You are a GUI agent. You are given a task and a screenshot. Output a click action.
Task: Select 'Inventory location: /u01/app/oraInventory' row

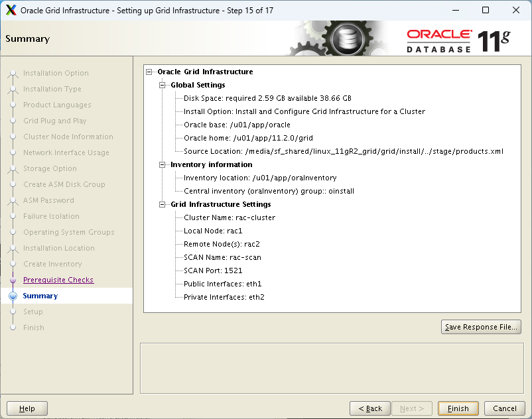260,178
